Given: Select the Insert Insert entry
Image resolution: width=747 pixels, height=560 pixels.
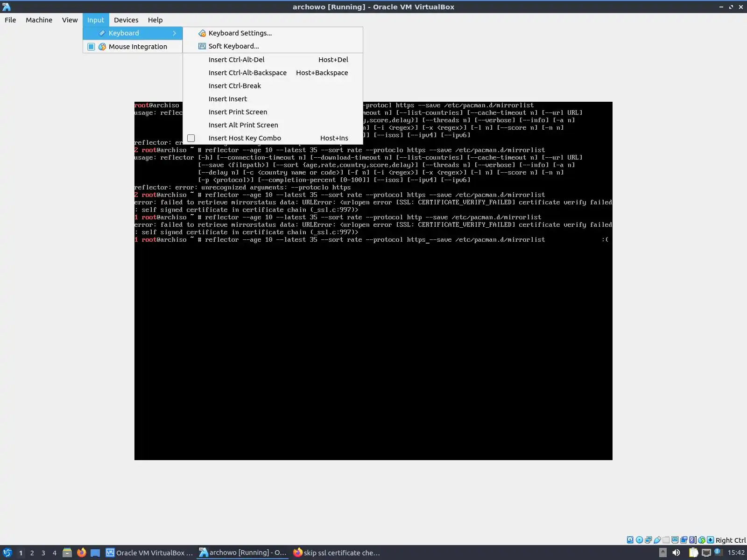Looking at the screenshot, I should 273,99.
